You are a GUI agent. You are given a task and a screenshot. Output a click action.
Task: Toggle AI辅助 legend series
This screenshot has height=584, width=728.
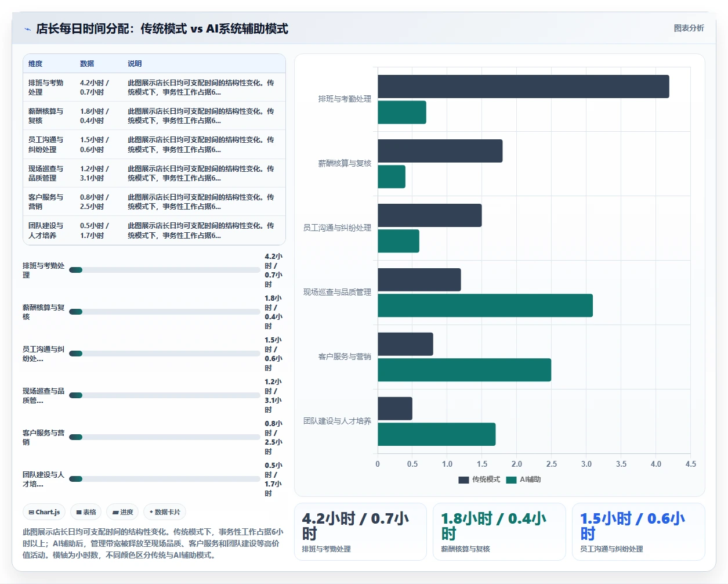(523, 480)
